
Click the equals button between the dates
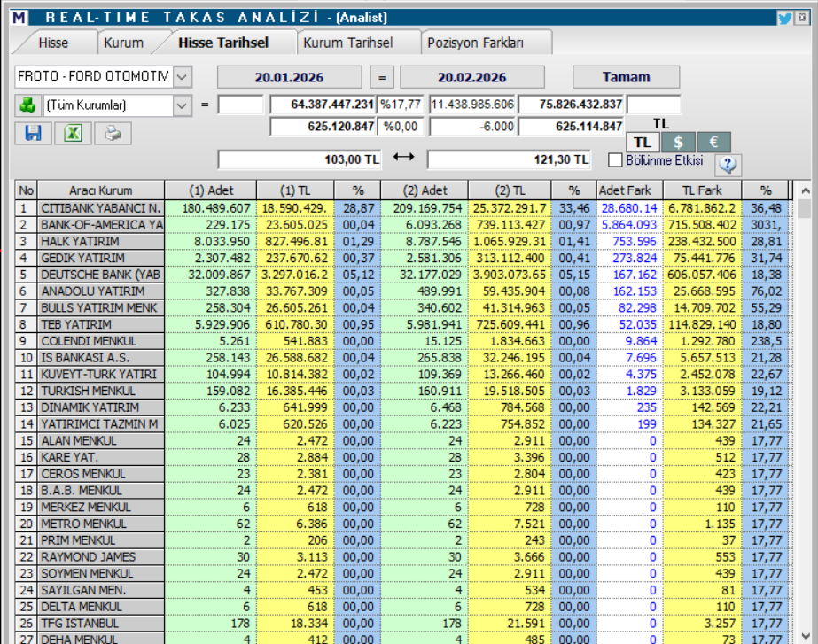coord(383,77)
